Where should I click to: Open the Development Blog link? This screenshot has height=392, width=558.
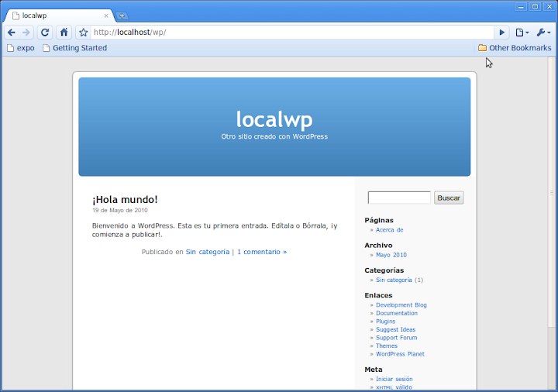click(401, 305)
